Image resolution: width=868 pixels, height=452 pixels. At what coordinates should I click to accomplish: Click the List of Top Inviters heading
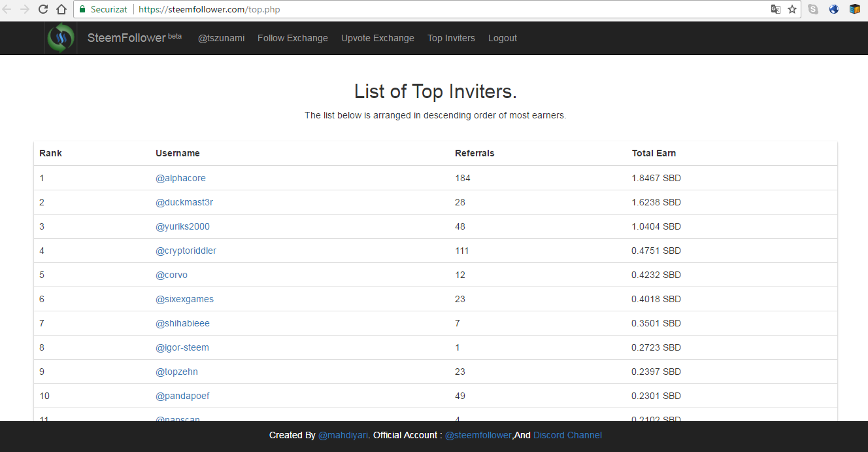click(435, 92)
